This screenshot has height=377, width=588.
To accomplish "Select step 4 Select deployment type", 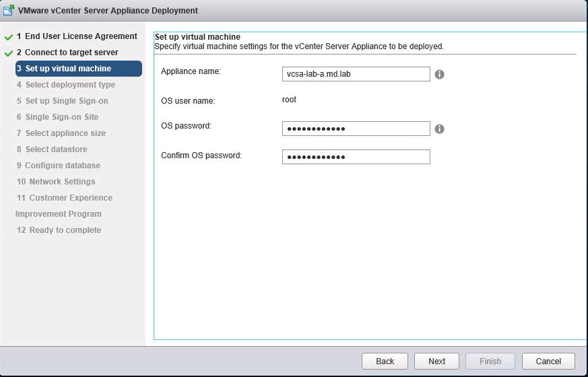I will pyautogui.click(x=69, y=85).
